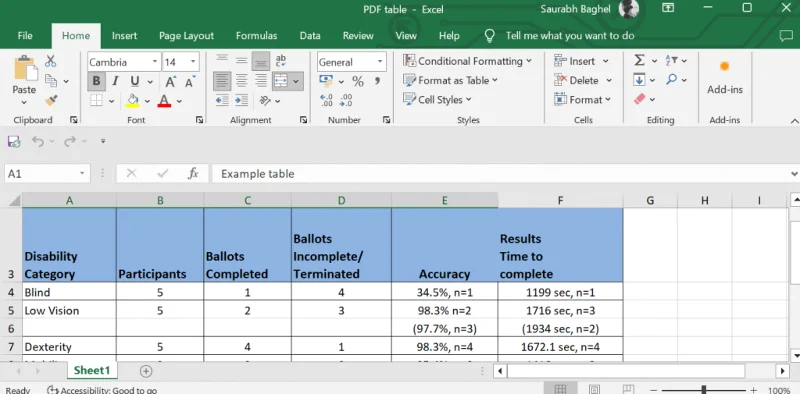Open the General number format dropdown
800x394 pixels.
(x=380, y=62)
